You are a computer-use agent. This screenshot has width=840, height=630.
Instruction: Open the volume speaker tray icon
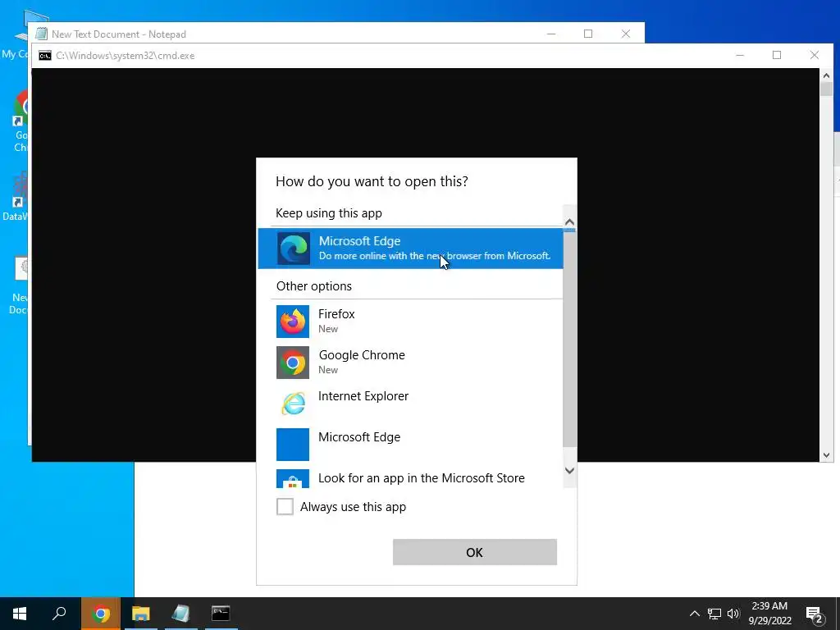(733, 614)
